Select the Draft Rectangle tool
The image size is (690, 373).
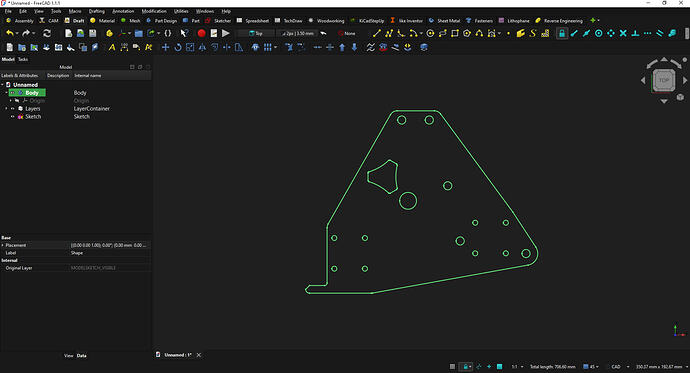tap(455, 33)
